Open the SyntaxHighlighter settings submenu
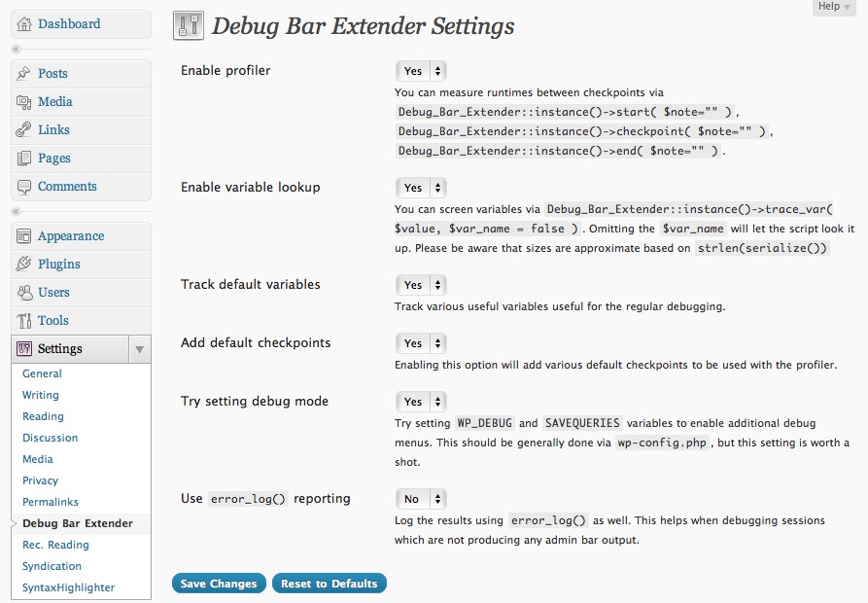 (68, 587)
